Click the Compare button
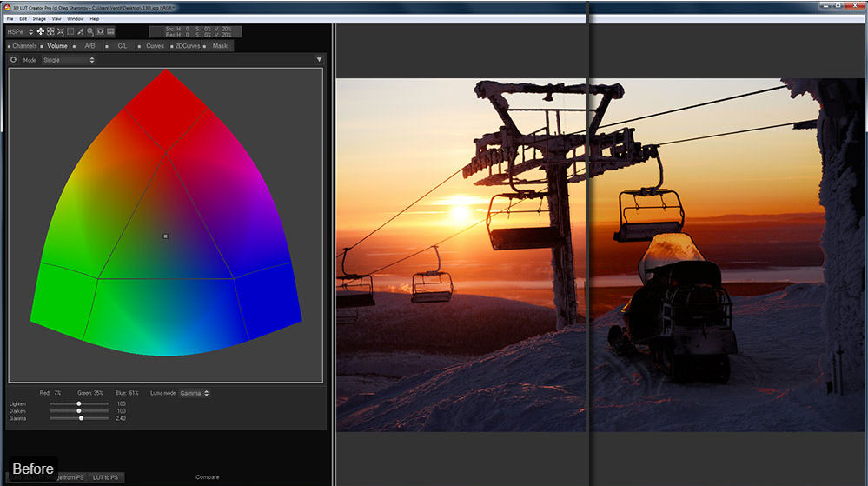Screen dimensions: 868x486 tap(207, 477)
